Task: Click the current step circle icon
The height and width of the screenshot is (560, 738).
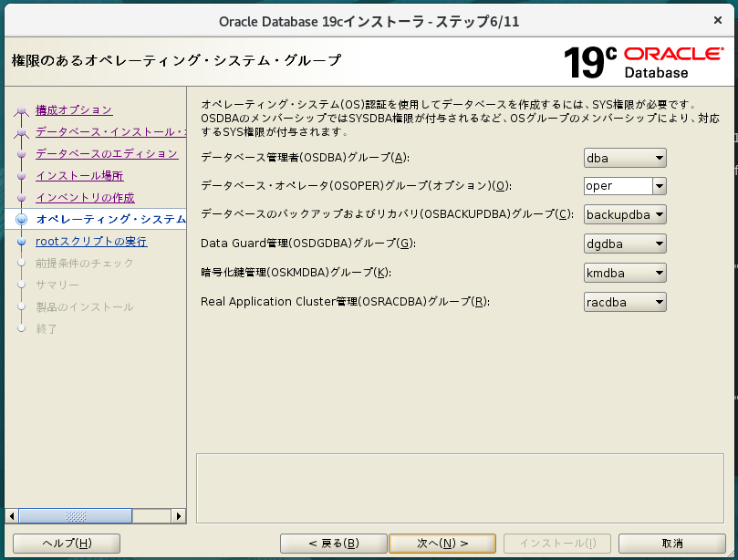Action: 21,219
